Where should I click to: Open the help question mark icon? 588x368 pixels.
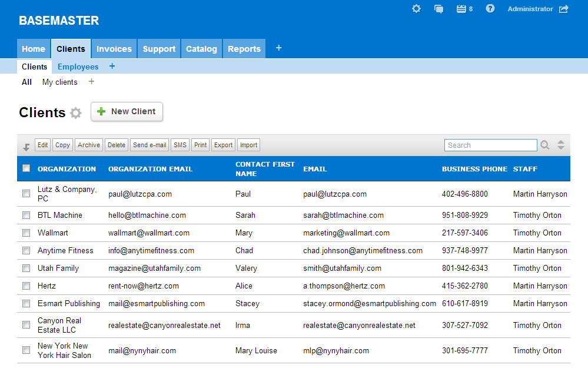[x=490, y=9]
